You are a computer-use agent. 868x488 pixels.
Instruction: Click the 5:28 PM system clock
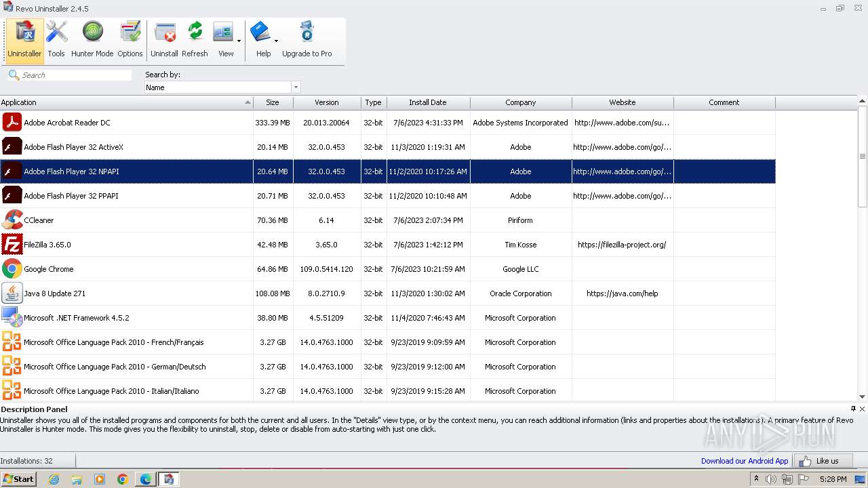tap(833, 479)
